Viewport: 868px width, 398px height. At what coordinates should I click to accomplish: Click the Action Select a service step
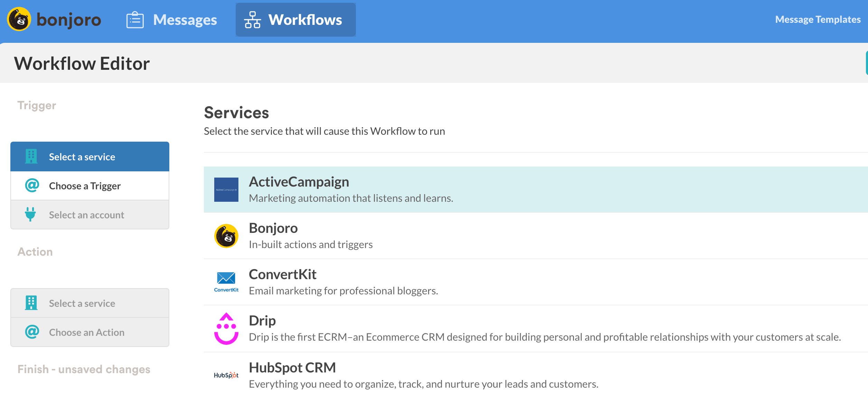(x=90, y=303)
